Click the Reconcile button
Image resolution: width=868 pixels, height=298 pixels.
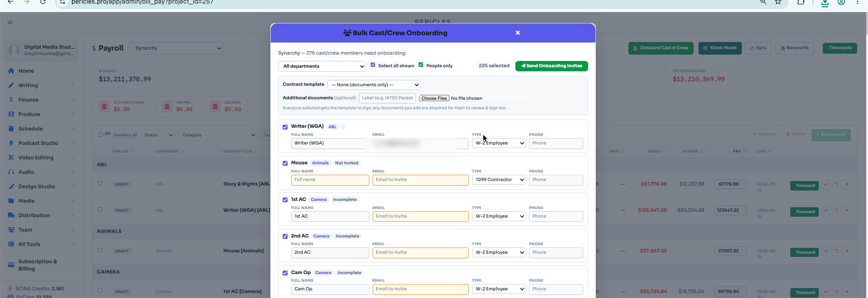coord(795,48)
